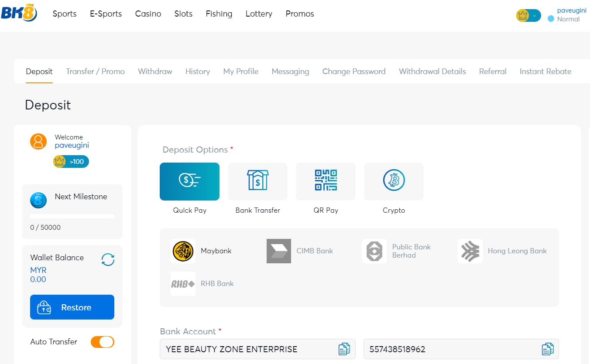Click the 557438518962 account number field
590x364 pixels.
[x=461, y=349]
